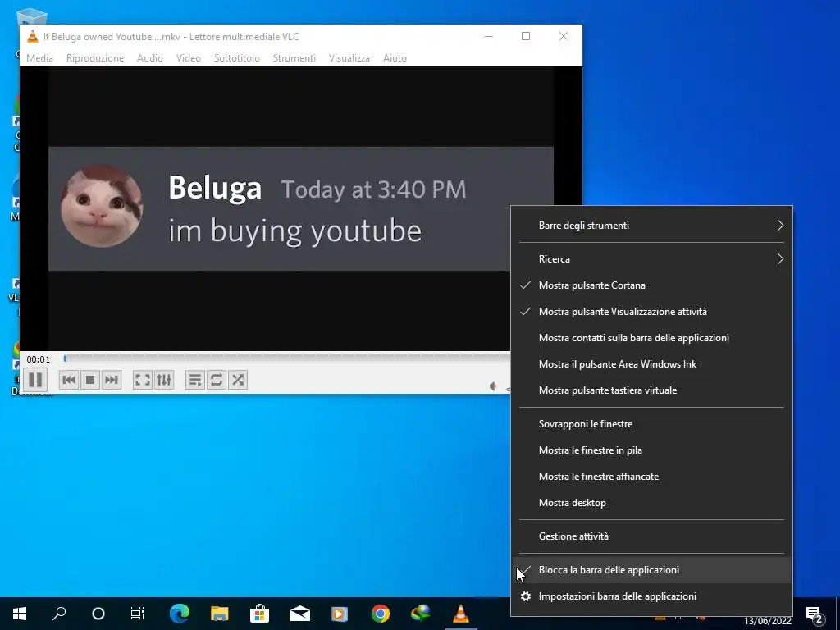Open the Riproduzione menu
The width and height of the screenshot is (840, 630).
tap(95, 58)
